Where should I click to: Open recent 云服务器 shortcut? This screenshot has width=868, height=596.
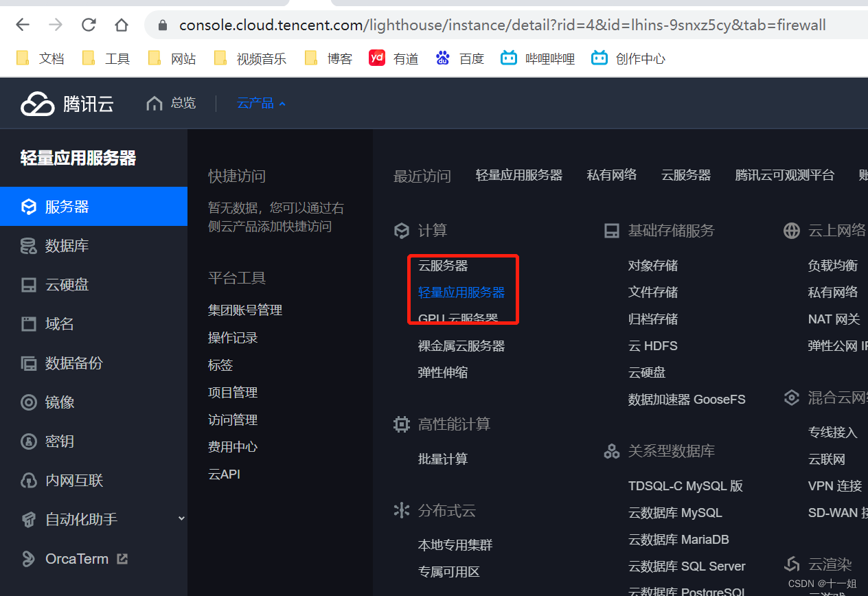click(x=686, y=175)
